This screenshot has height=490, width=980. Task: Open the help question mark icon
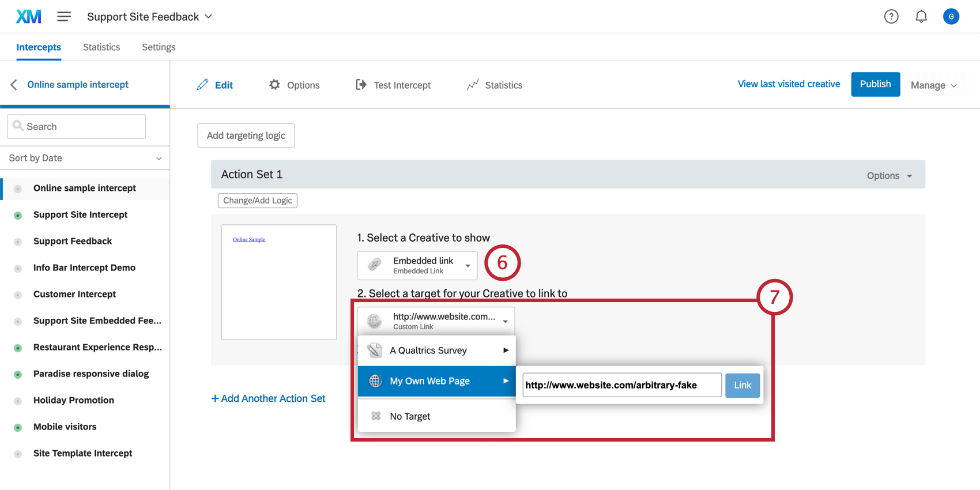click(891, 17)
